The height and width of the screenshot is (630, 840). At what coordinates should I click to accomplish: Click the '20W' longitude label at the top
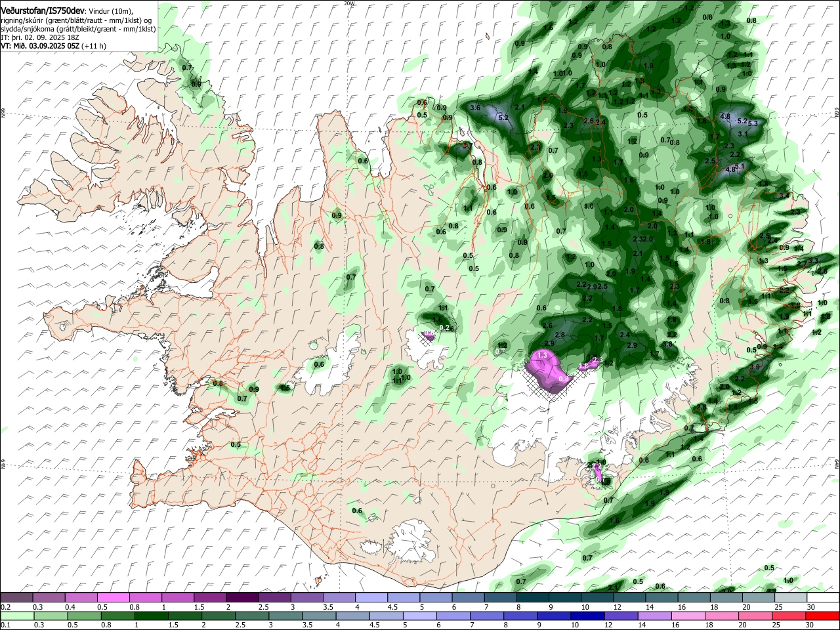349,3
